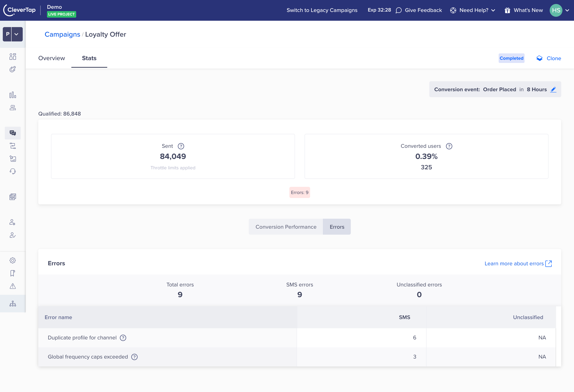This screenshot has height=392, width=574.
Task: Click help icon for Duplicate profile error
Action: tap(123, 338)
